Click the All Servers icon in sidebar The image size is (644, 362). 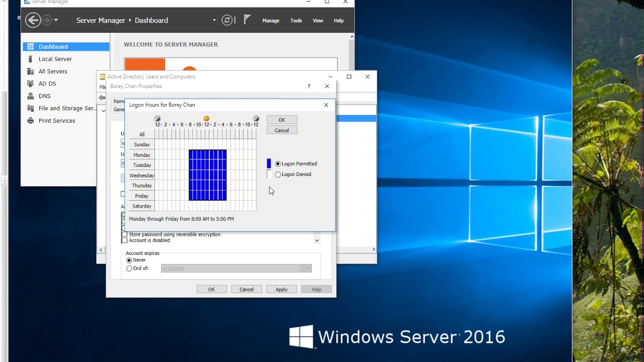pos(30,71)
